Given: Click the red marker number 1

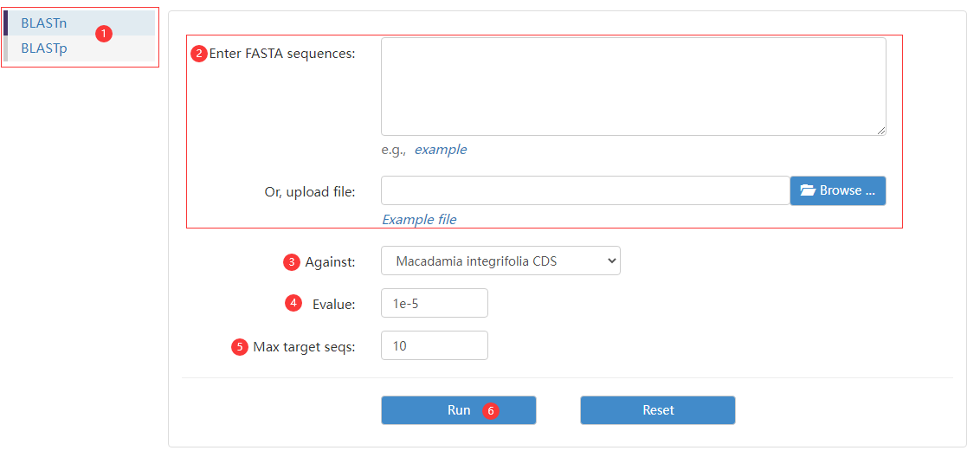Looking at the screenshot, I should click(104, 34).
